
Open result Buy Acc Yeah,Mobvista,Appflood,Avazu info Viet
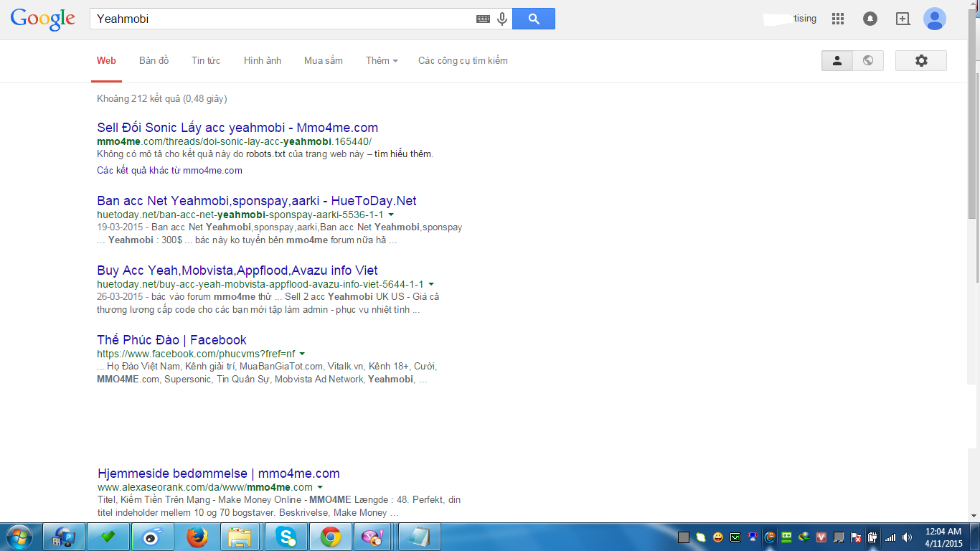pyautogui.click(x=237, y=270)
